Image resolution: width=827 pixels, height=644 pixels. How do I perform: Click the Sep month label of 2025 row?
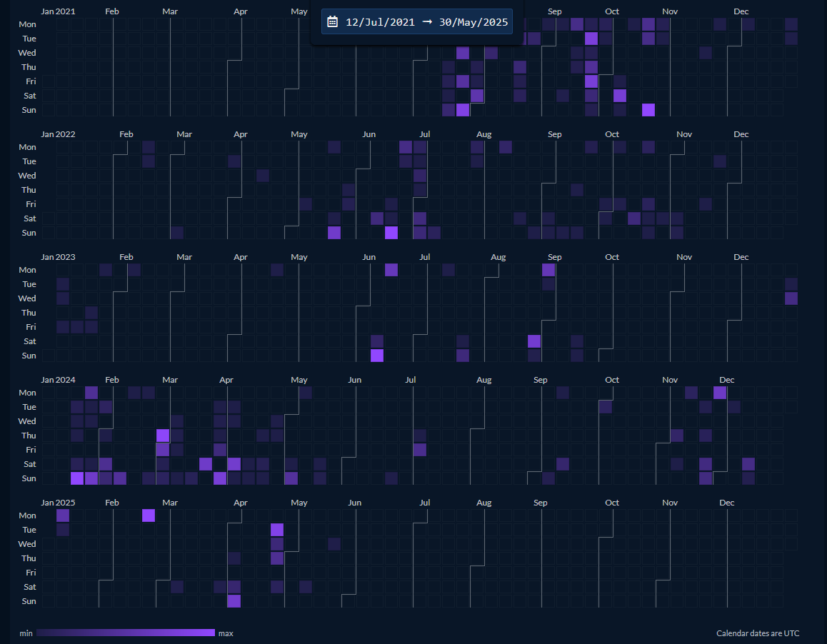540,503
